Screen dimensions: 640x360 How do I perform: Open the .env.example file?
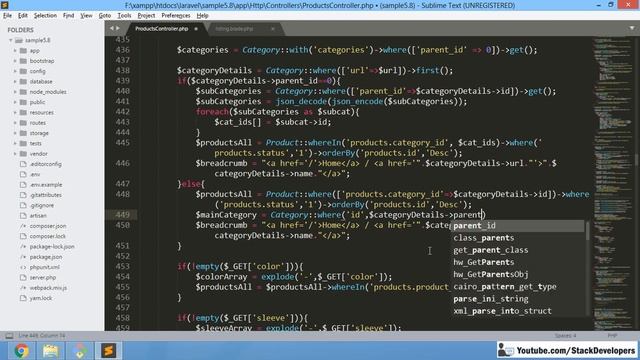pos(46,184)
